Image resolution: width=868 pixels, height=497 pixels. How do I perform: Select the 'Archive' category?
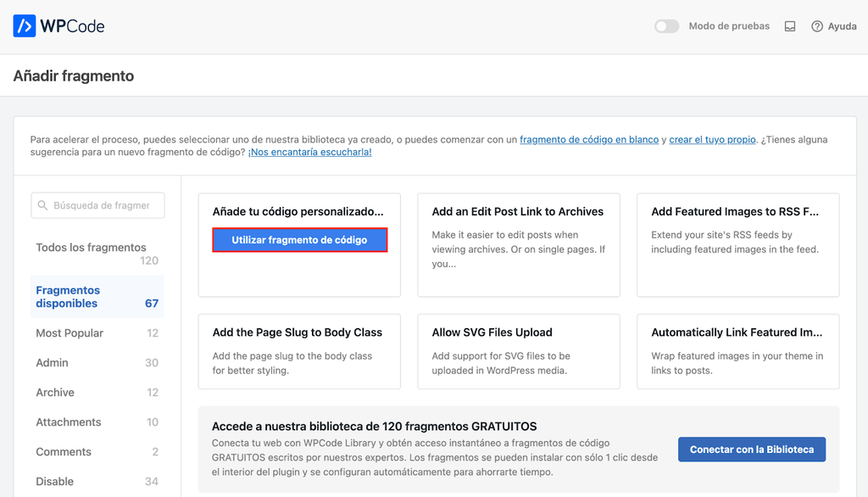[x=54, y=392]
